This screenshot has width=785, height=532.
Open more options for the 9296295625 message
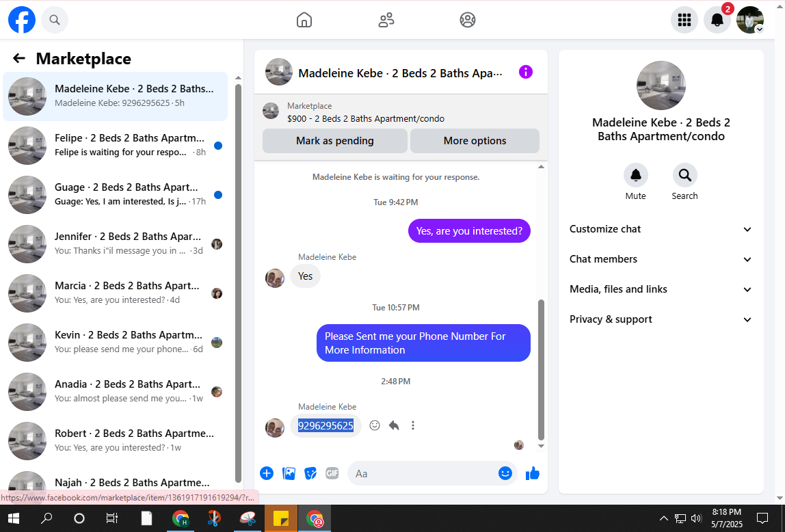click(x=413, y=425)
